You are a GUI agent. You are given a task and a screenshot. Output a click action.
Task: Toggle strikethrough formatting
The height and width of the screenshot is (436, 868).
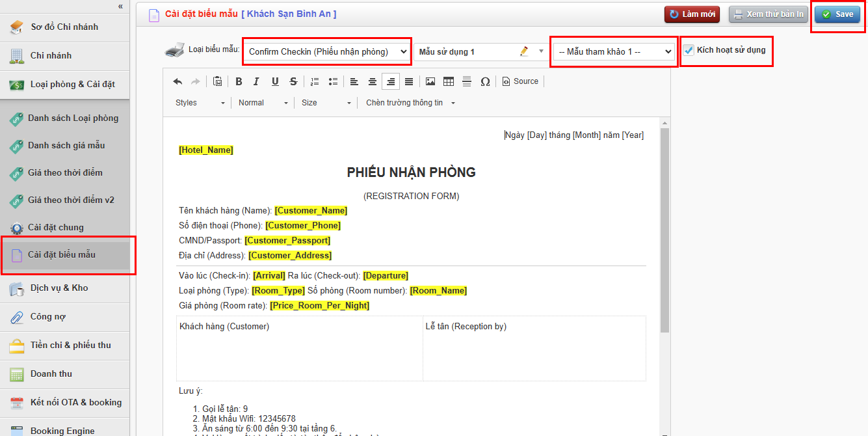click(293, 81)
